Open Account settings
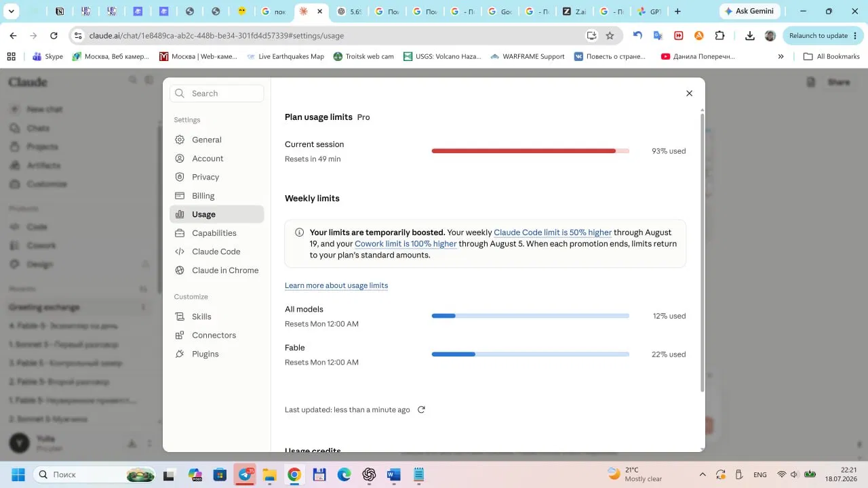Viewport: 868px width, 488px height. pyautogui.click(x=216, y=159)
